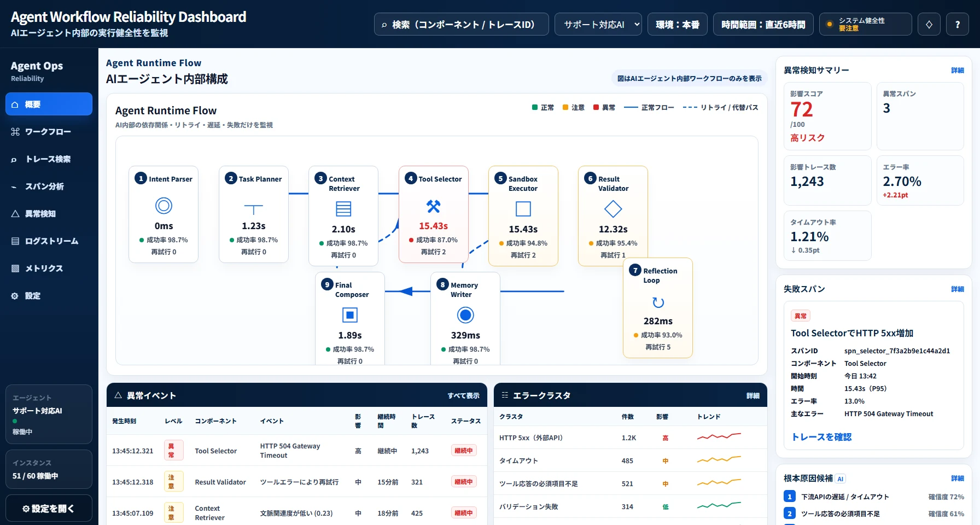Image resolution: width=980 pixels, height=525 pixels.
Task: Click the ログストリーム list icon in sidebar
Action: point(15,241)
